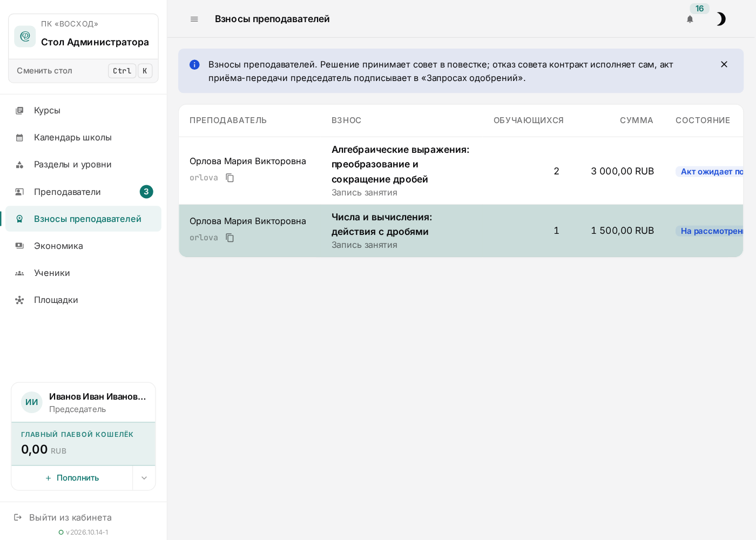The height and width of the screenshot is (540, 756).
Task: Click the Курсы sidebar icon
Action: pyautogui.click(x=19, y=110)
